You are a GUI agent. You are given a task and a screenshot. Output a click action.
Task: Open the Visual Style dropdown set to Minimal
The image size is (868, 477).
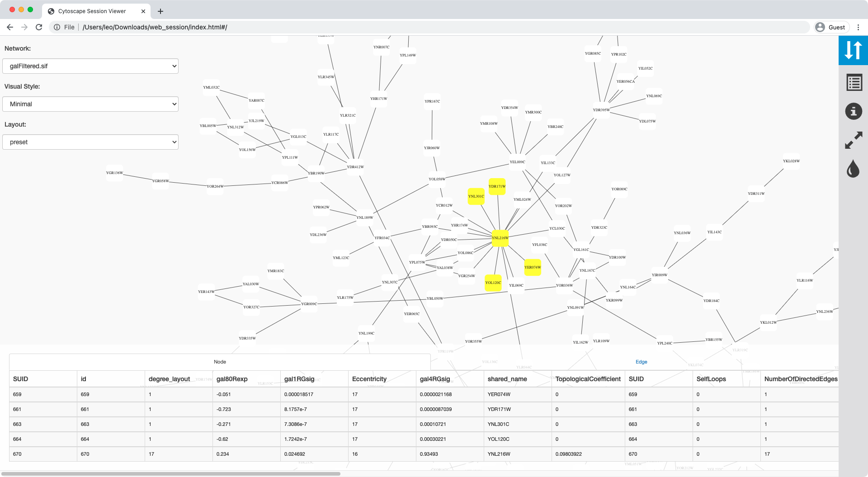pyautogui.click(x=90, y=104)
